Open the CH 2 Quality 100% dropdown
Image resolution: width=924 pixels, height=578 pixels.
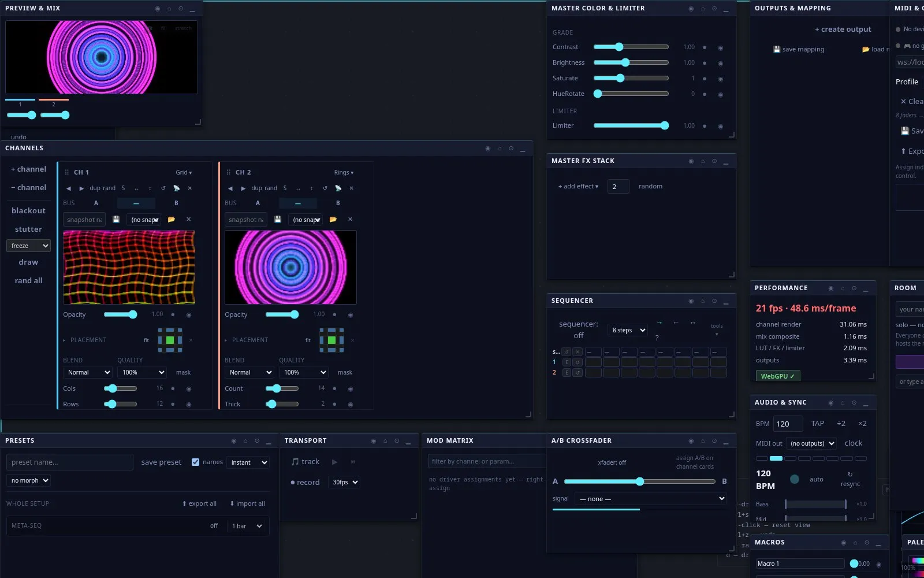click(x=304, y=373)
